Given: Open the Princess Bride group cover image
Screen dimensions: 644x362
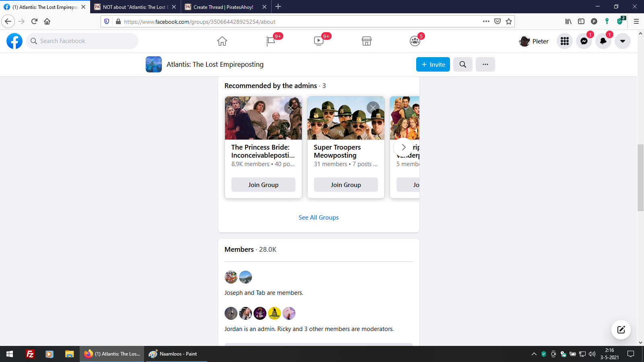Looking at the screenshot, I should pos(263,118).
